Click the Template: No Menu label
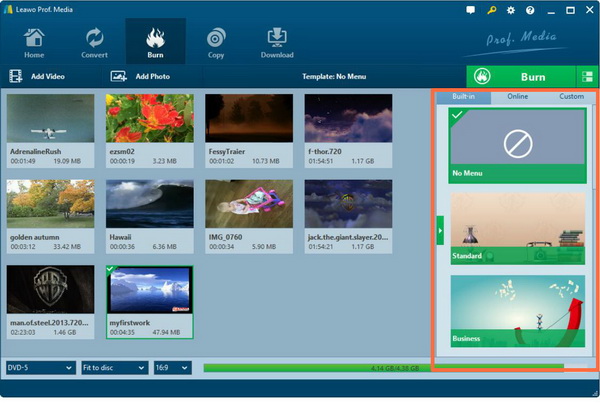The width and height of the screenshot is (600, 403). pos(334,77)
